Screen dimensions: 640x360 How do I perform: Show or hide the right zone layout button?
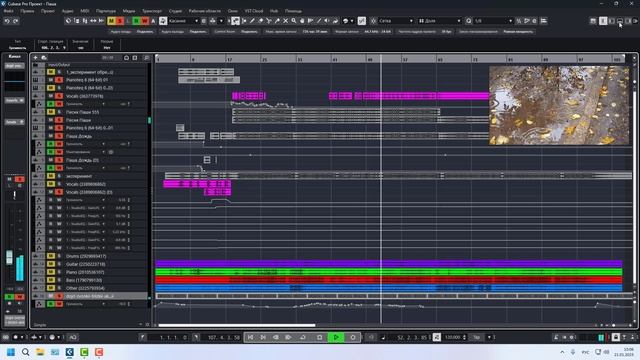click(628, 21)
